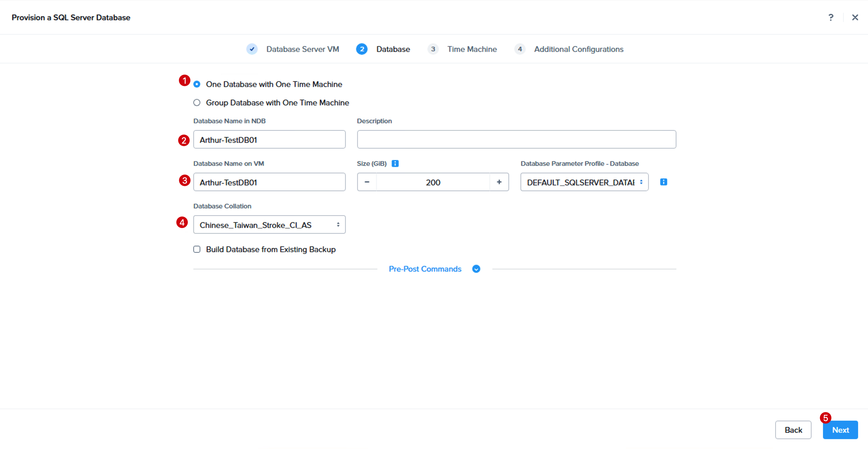Increase size with the plus button
Screen dimensions: 868x449
click(499, 182)
